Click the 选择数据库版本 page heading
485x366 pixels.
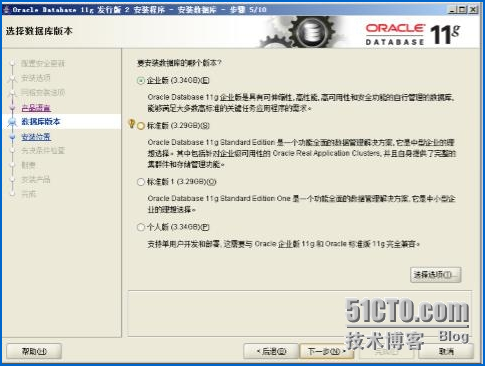pos(39,31)
